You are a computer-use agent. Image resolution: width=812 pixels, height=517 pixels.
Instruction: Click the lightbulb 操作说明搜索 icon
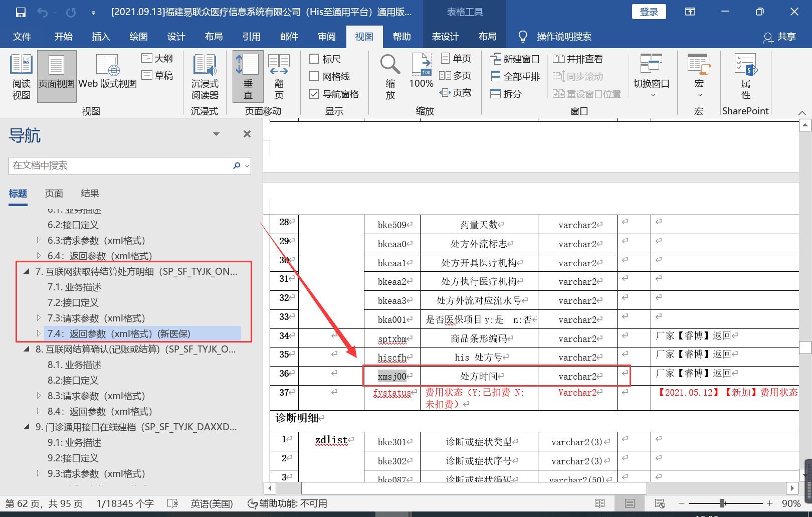click(523, 37)
